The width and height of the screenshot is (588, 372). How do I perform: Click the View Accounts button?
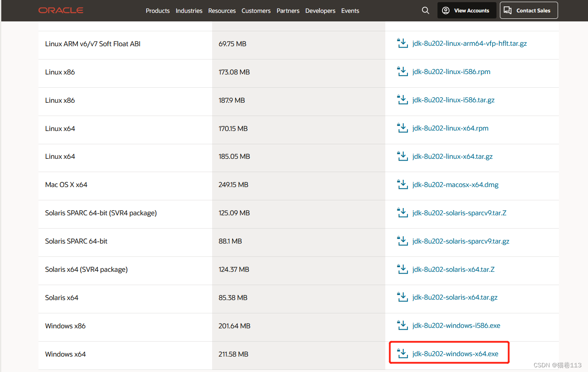click(x=467, y=10)
